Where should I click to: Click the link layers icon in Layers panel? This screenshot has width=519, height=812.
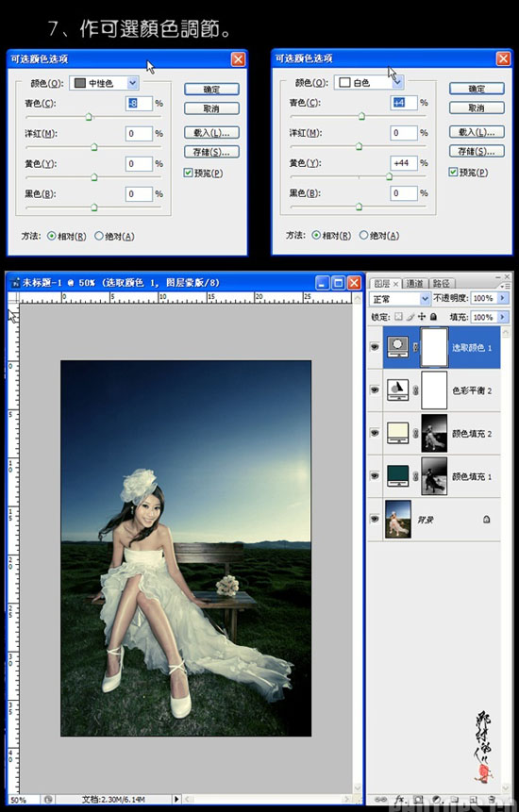pos(380,800)
